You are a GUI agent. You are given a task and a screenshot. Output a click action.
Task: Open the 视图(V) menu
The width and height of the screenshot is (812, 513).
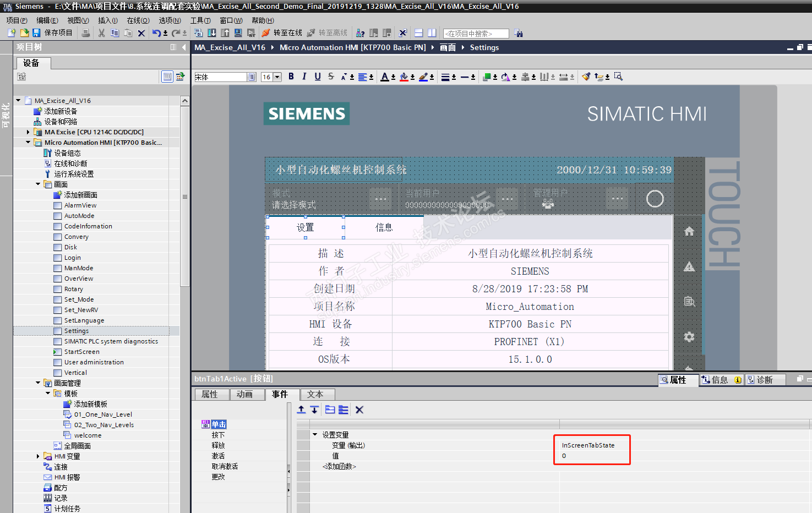pos(78,20)
